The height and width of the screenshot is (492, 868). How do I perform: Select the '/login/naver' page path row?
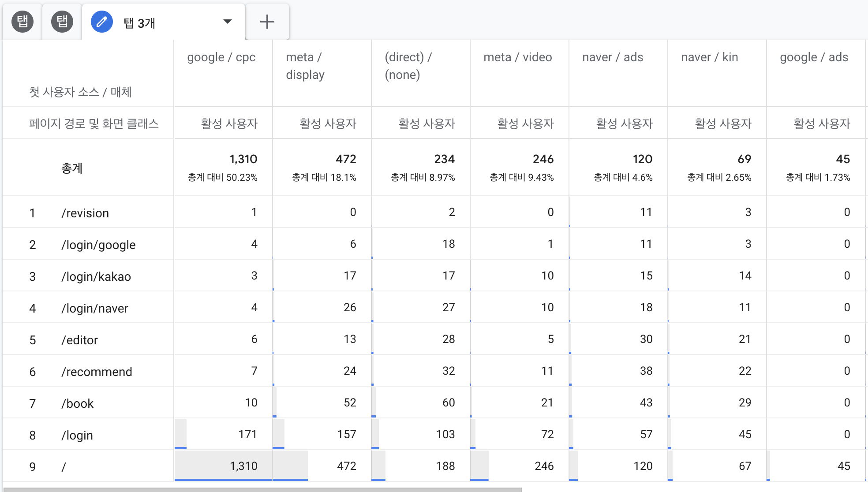pyautogui.click(x=95, y=308)
